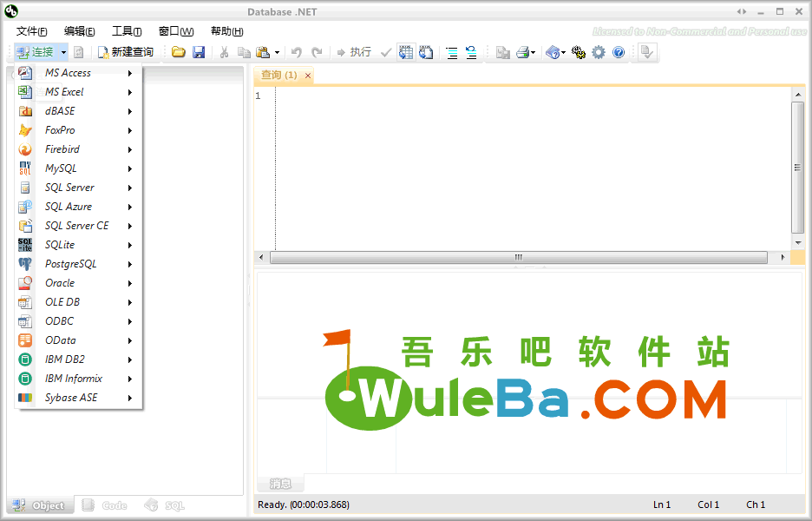
Task: Choose MS Excel from the connect menu
Action: [x=79, y=92]
